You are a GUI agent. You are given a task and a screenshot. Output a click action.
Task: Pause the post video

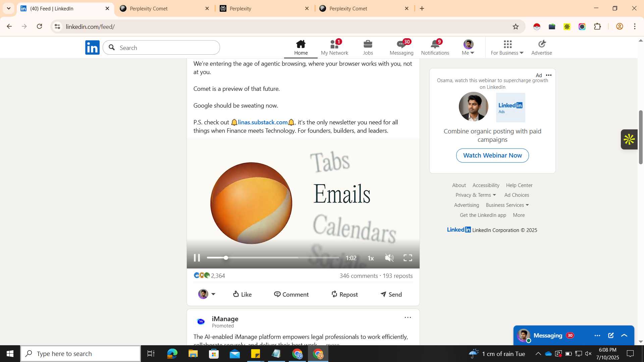click(197, 258)
